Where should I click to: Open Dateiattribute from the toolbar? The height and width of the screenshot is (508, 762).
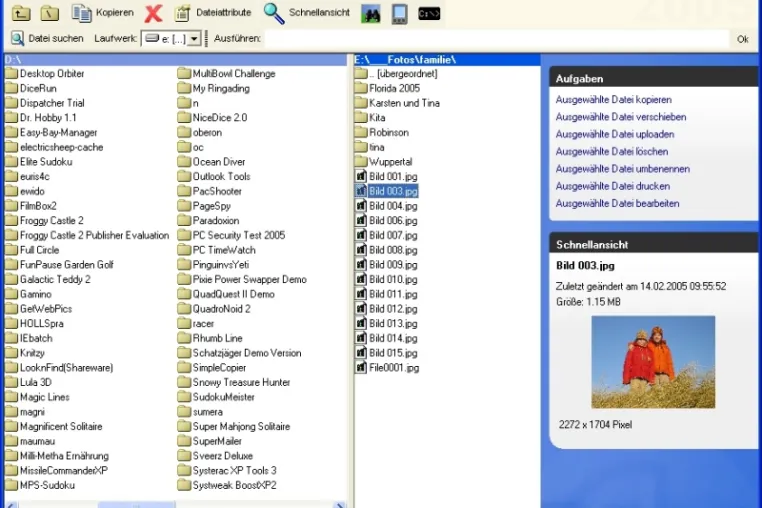tap(213, 13)
